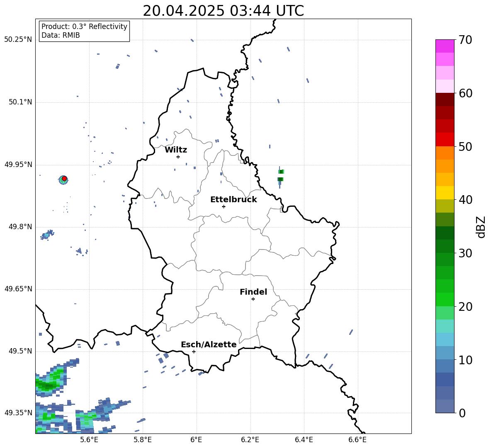Click the Esch/Alzette station cross marker
491x448 pixels.
(x=194, y=351)
